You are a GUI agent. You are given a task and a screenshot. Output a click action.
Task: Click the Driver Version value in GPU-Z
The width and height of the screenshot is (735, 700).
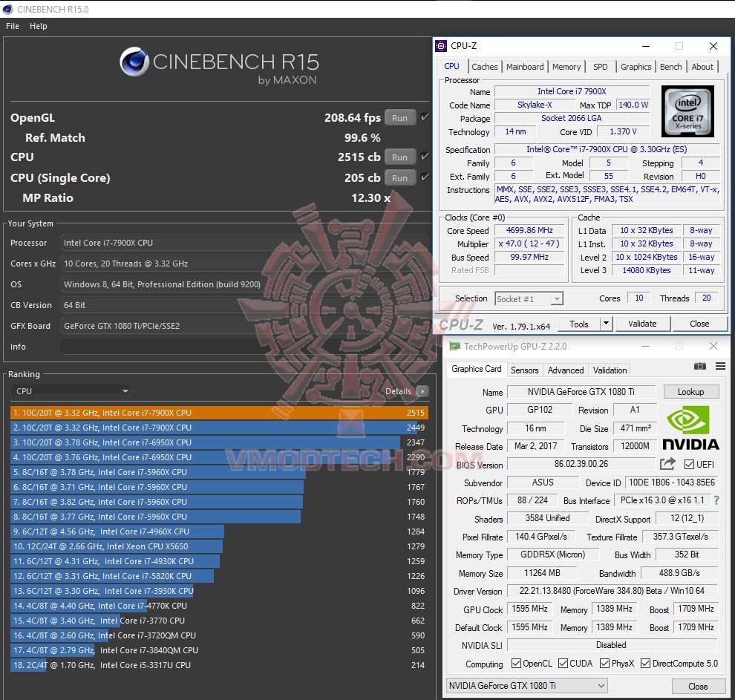click(x=612, y=591)
